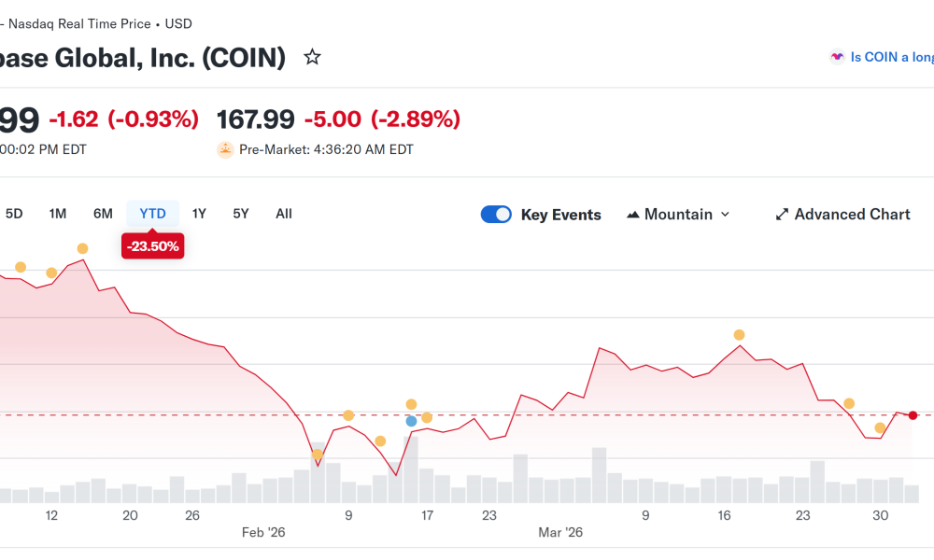
Task: Click the tallest volume bar near Feb 13
Action: point(411,471)
